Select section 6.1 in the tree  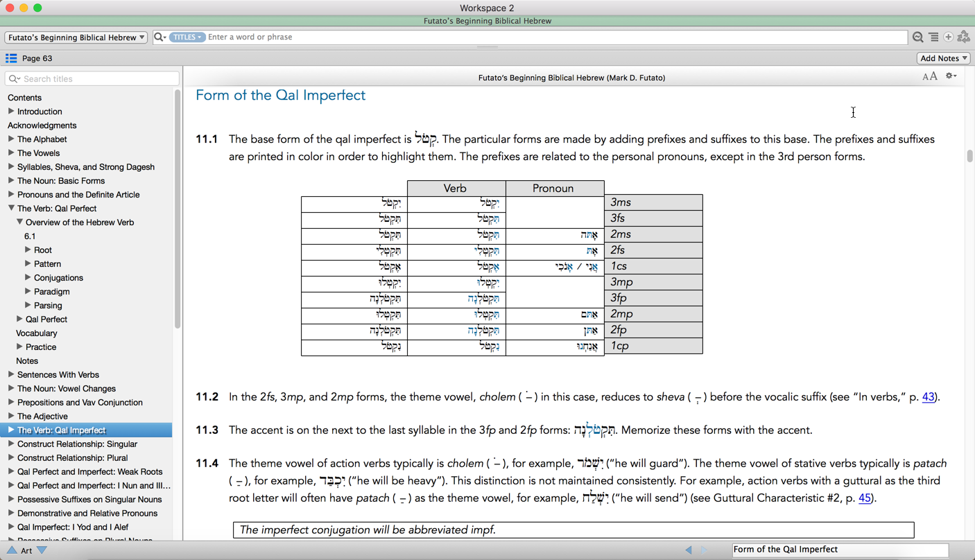tap(30, 236)
